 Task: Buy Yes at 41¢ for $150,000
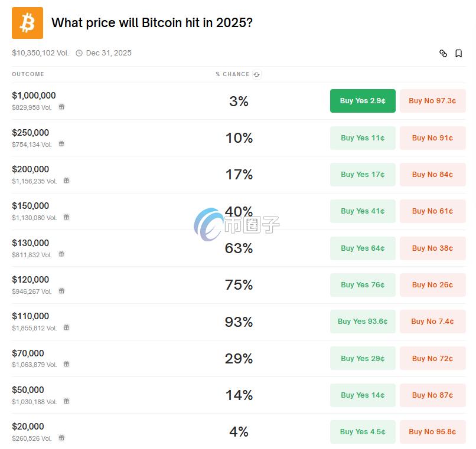coord(363,211)
